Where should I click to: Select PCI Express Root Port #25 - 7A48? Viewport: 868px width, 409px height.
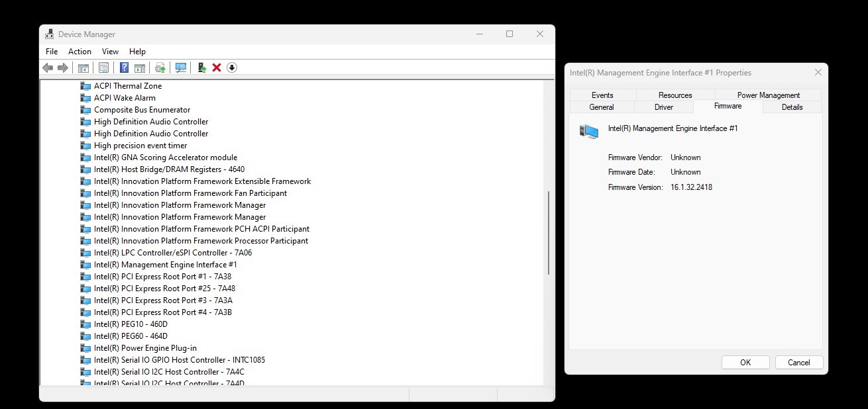point(164,289)
